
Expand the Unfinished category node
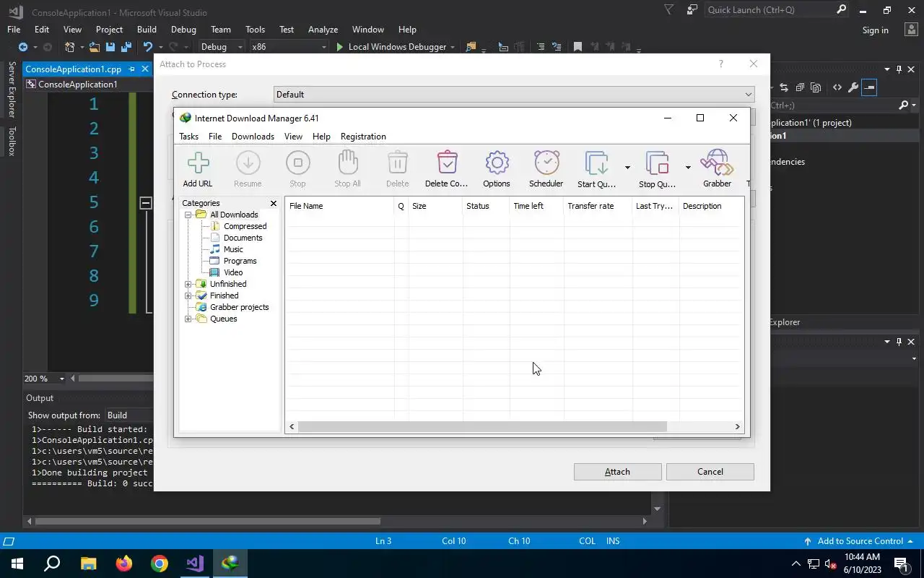(x=188, y=284)
